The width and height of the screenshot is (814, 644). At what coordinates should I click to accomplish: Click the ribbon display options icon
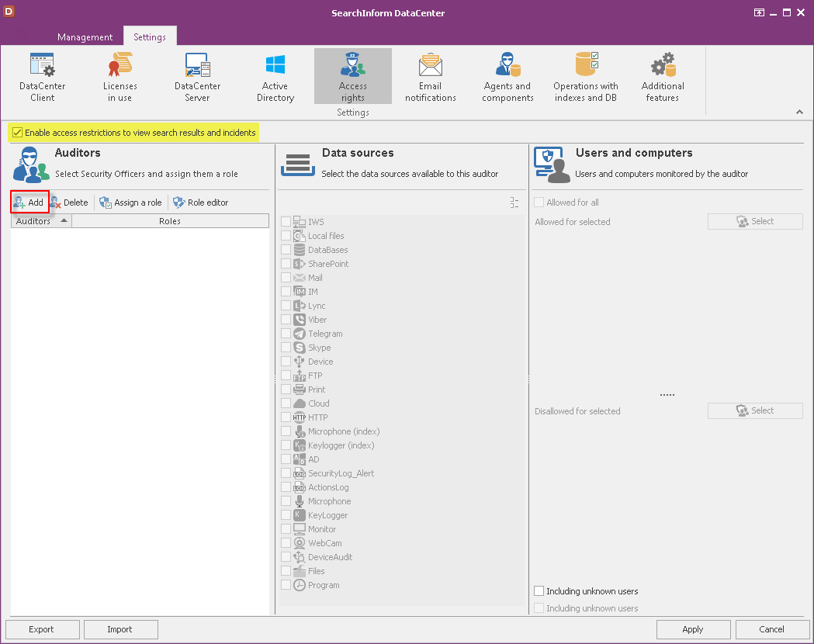coord(759,12)
